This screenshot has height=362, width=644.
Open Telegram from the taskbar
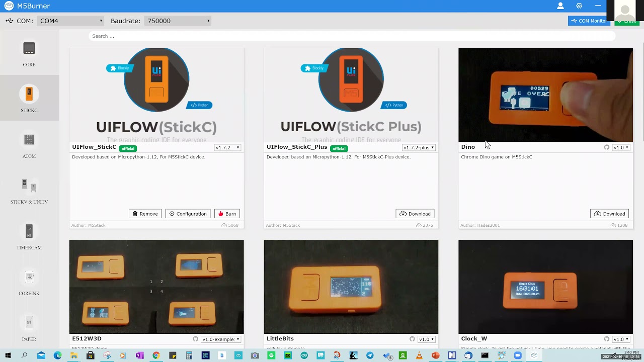[x=370, y=355]
